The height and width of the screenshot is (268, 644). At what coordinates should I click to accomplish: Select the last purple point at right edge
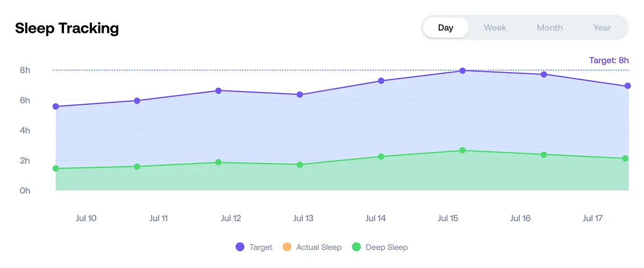coord(627,86)
